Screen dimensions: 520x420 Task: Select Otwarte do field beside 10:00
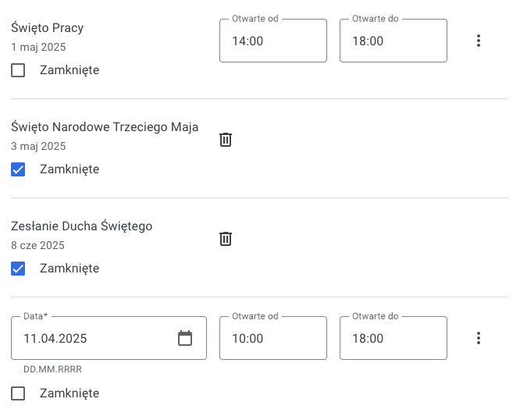[x=394, y=338]
